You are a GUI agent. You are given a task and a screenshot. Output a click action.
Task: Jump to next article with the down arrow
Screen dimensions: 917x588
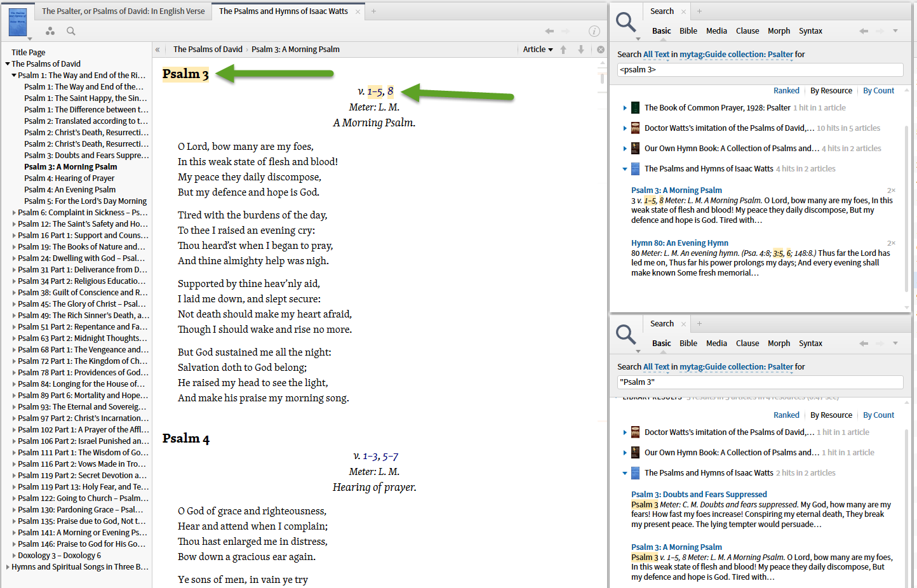[x=581, y=50]
